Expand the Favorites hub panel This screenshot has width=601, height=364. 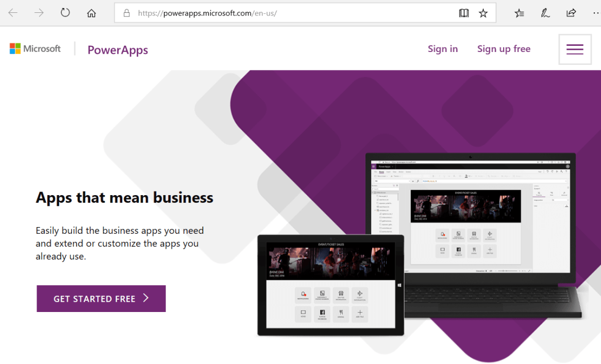(519, 13)
